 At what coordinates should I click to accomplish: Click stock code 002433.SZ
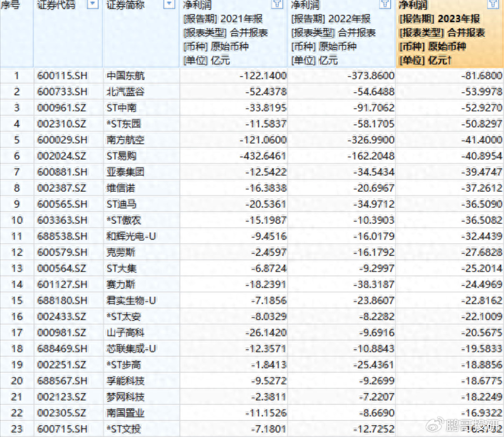62,316
